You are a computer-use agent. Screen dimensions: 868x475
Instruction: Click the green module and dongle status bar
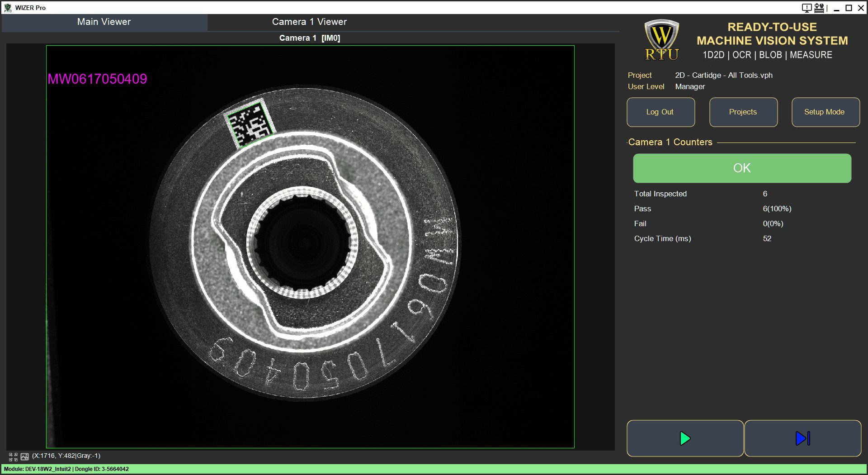(x=434, y=469)
